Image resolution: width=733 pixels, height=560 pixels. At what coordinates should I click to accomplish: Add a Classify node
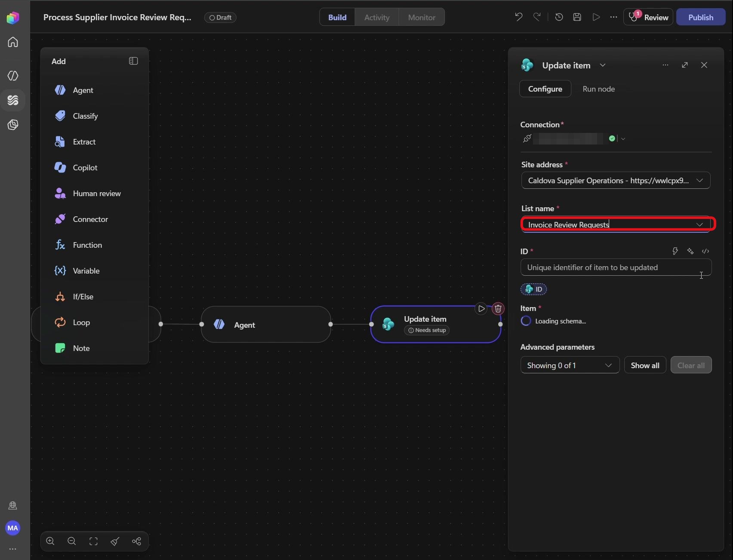95,116
